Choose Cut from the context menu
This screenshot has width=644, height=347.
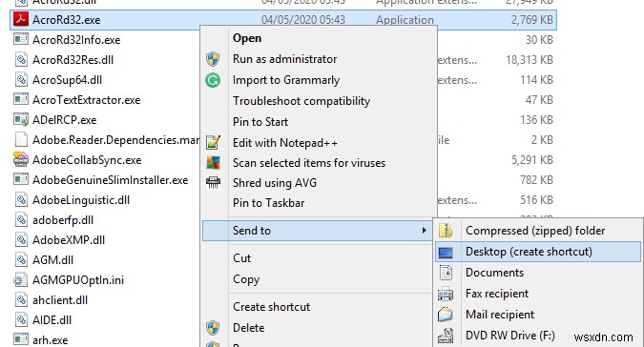(241, 258)
